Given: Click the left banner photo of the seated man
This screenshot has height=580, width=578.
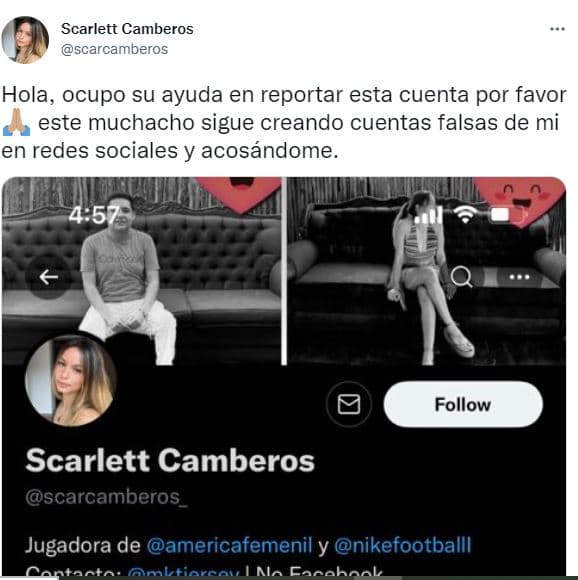Looking at the screenshot, I should tap(141, 271).
